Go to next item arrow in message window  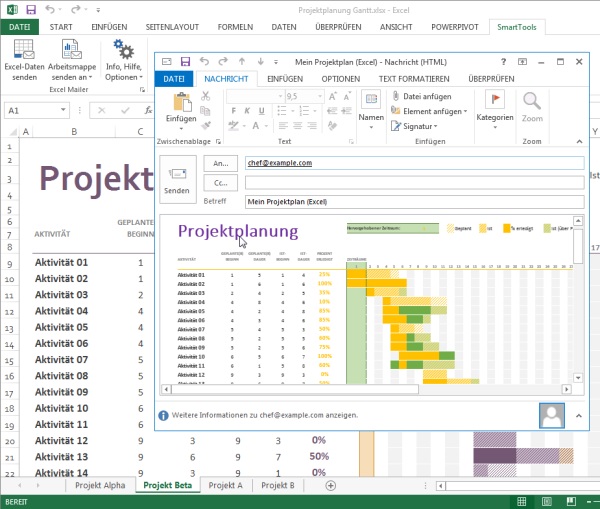pyautogui.click(x=261, y=61)
